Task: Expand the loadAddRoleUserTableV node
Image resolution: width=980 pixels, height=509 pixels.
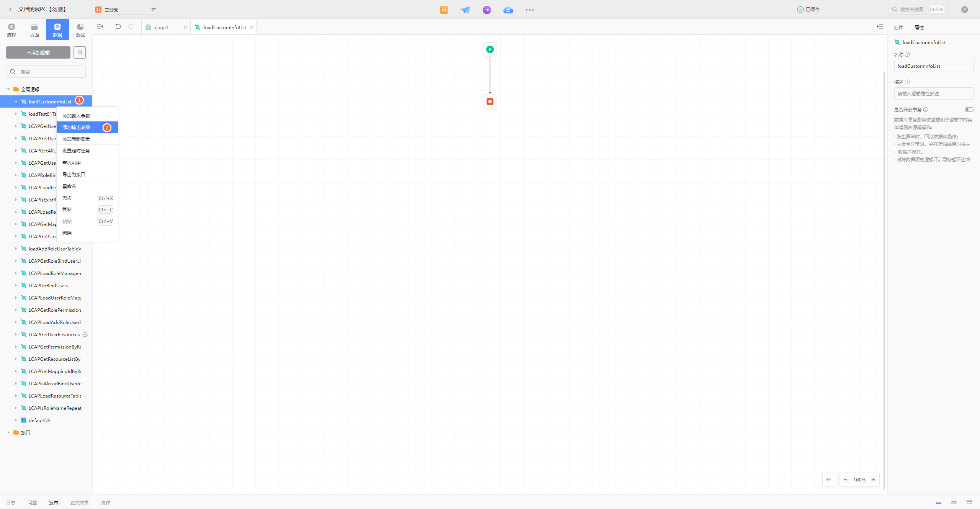Action: pyautogui.click(x=16, y=249)
